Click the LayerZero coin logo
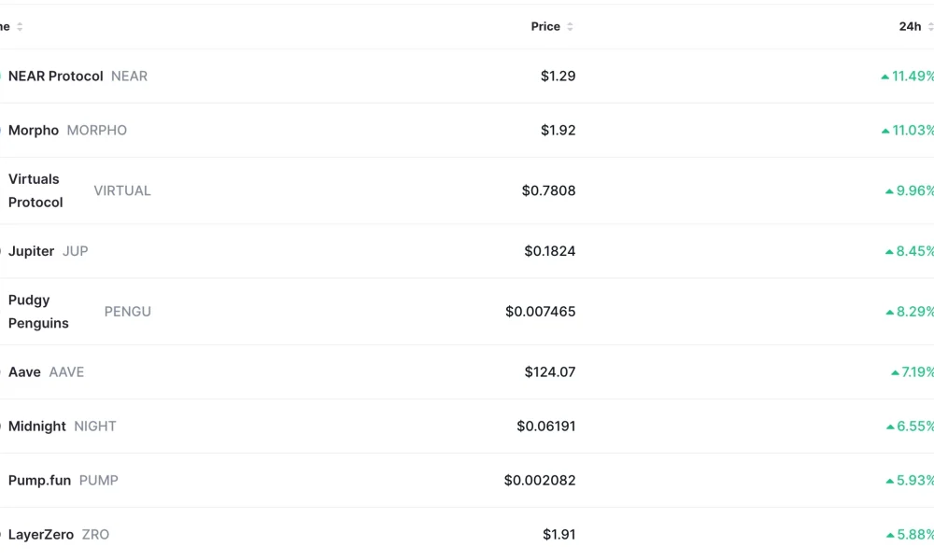Image resolution: width=934 pixels, height=560 pixels. click(x=2, y=534)
